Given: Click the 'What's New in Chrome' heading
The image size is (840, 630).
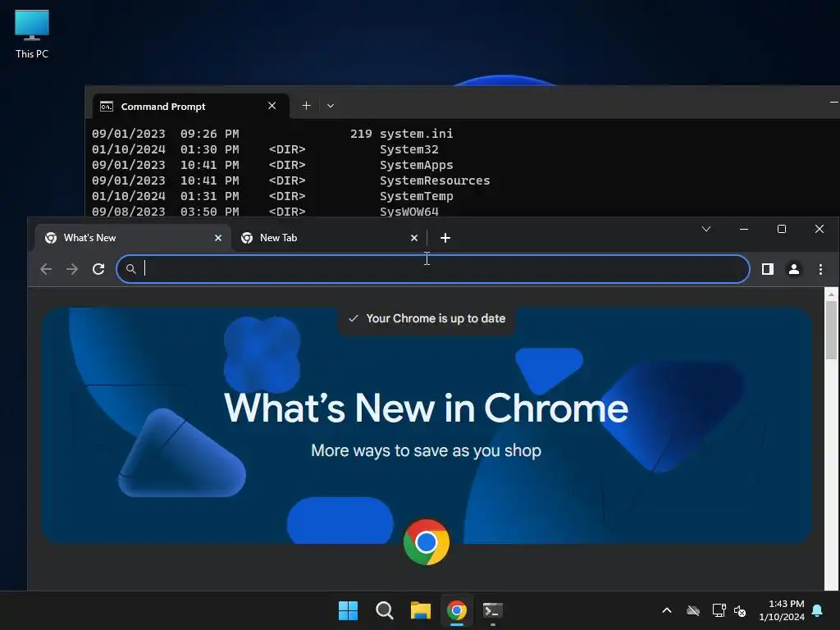Looking at the screenshot, I should tap(426, 409).
